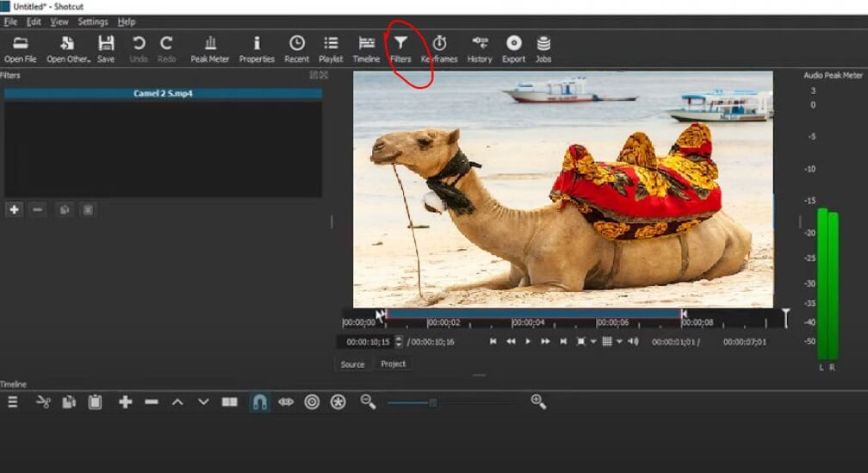Zoom out the timeline magnifier
The width and height of the screenshot is (868, 473).
(369, 402)
